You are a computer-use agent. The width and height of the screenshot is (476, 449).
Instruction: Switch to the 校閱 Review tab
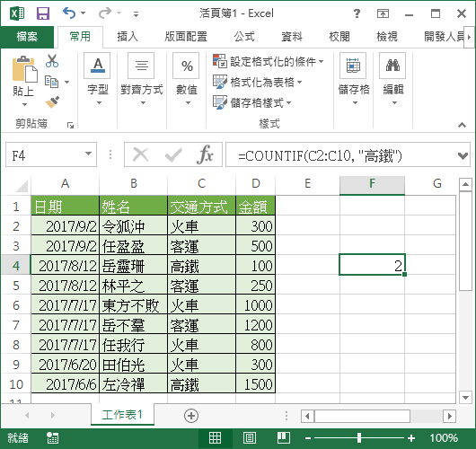click(339, 37)
